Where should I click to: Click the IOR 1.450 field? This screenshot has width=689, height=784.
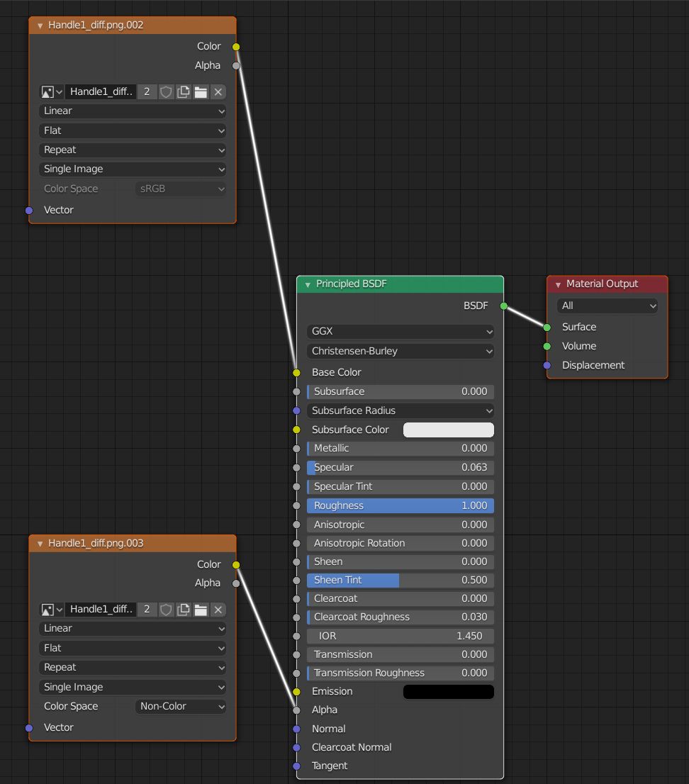point(400,636)
